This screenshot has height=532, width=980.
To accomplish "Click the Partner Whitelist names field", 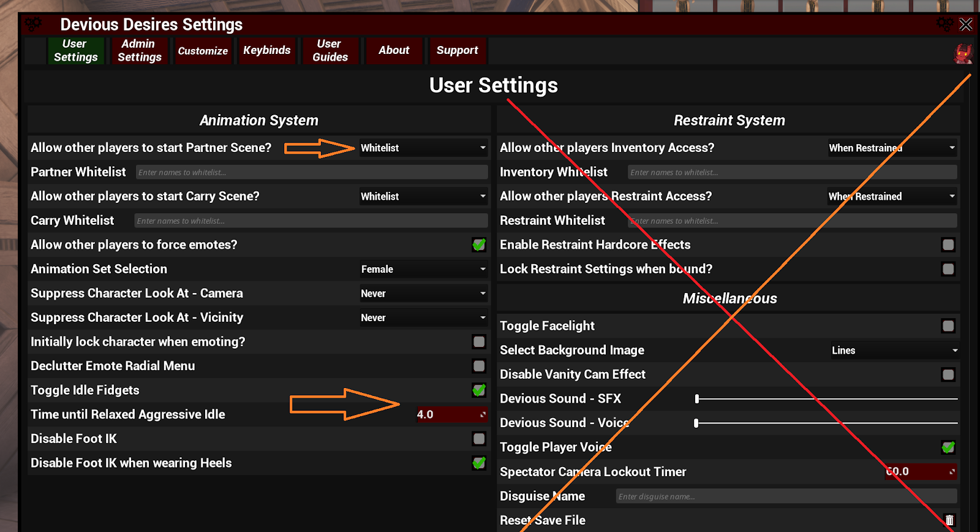I will 312,172.
